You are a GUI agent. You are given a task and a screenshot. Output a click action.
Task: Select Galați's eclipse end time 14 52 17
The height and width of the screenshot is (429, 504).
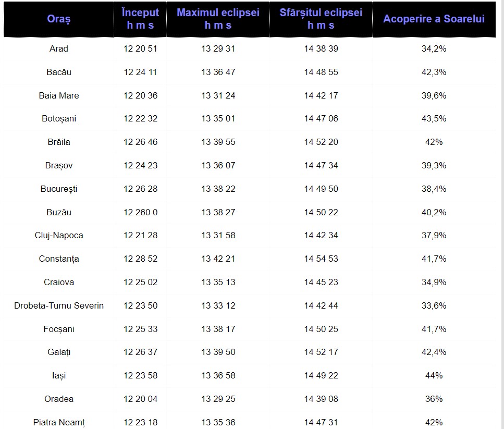coord(321,352)
